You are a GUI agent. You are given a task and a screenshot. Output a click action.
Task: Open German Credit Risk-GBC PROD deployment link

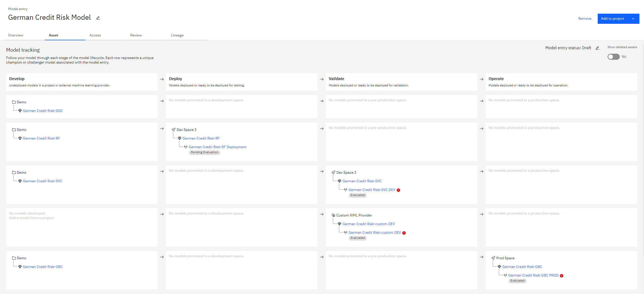click(533, 276)
